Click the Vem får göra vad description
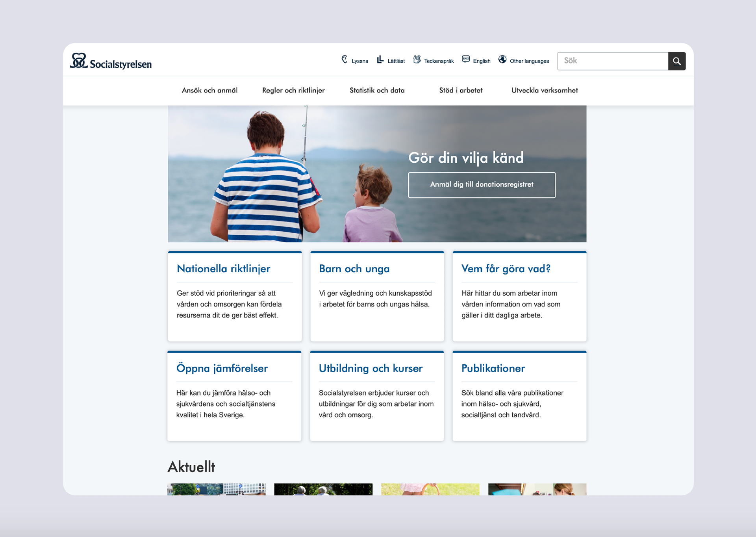Screen dimensions: 756x537 click(511, 304)
